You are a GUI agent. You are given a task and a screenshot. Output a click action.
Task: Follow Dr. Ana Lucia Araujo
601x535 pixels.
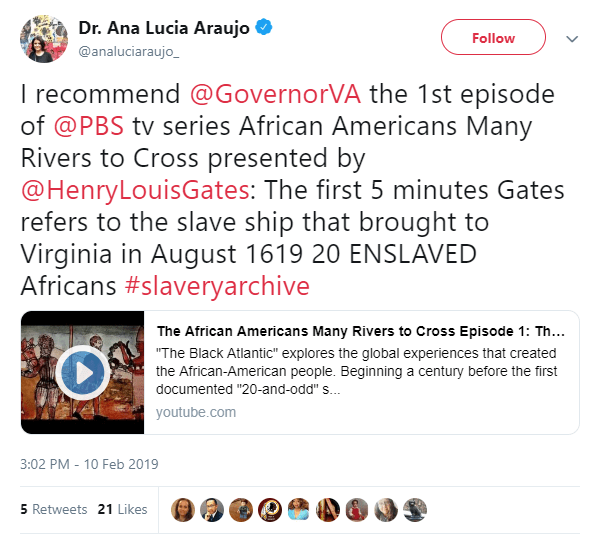[x=493, y=37]
